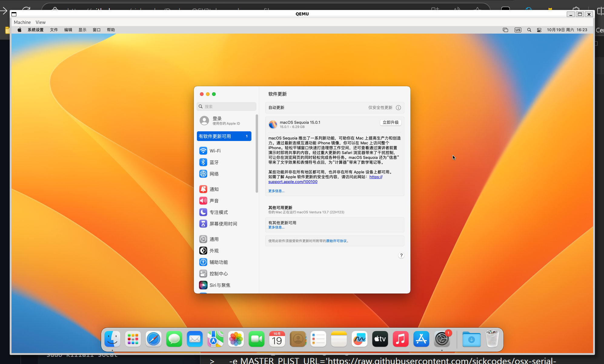The image size is (604, 364).
Task: Open App Store in dock
Action: pos(421,339)
